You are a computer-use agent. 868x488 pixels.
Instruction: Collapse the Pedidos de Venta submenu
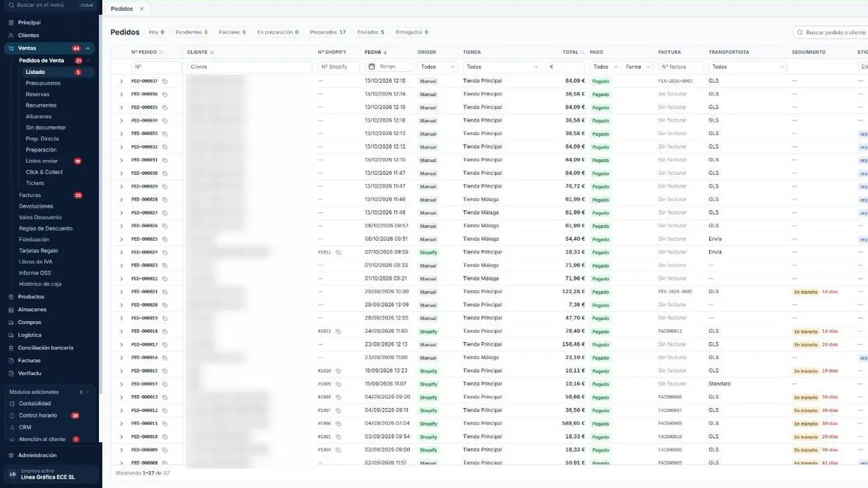click(x=88, y=60)
